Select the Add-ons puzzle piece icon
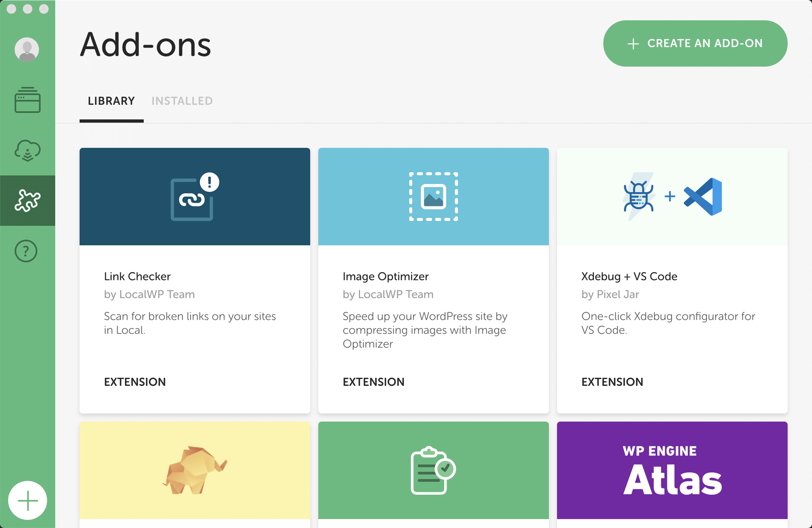Viewport: 812px width, 528px height. point(27,201)
